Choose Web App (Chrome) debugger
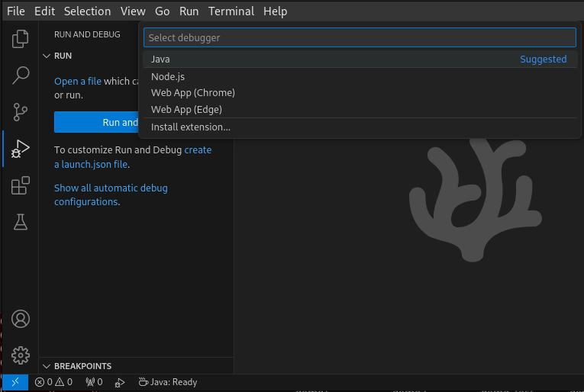 (x=360, y=93)
